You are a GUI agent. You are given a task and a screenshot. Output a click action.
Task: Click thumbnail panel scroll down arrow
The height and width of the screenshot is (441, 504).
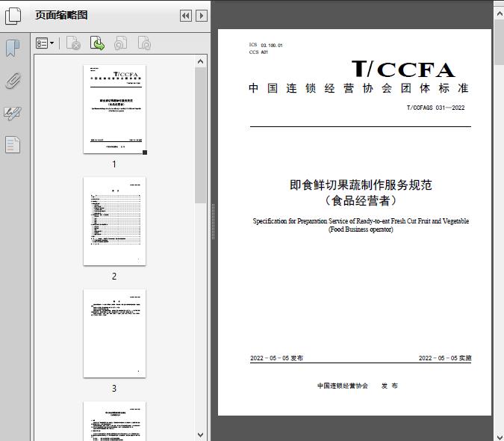tap(201, 435)
